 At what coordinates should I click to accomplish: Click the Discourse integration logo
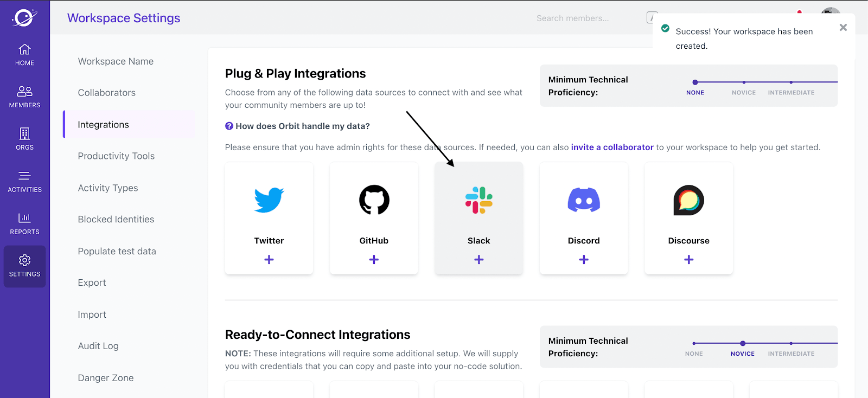[x=688, y=200]
